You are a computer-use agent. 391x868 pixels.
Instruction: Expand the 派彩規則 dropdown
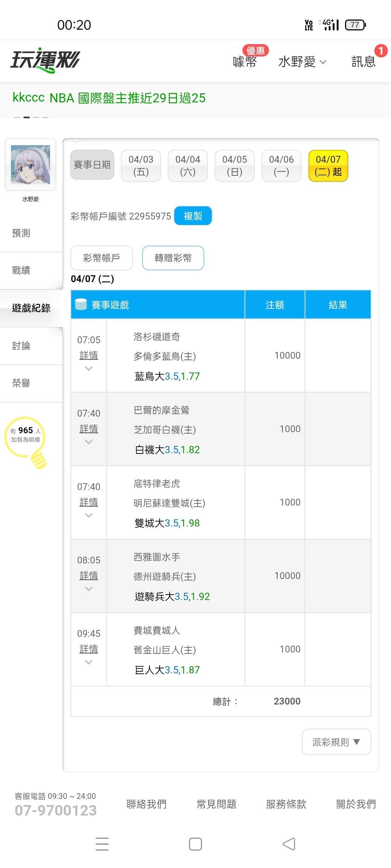point(336,742)
